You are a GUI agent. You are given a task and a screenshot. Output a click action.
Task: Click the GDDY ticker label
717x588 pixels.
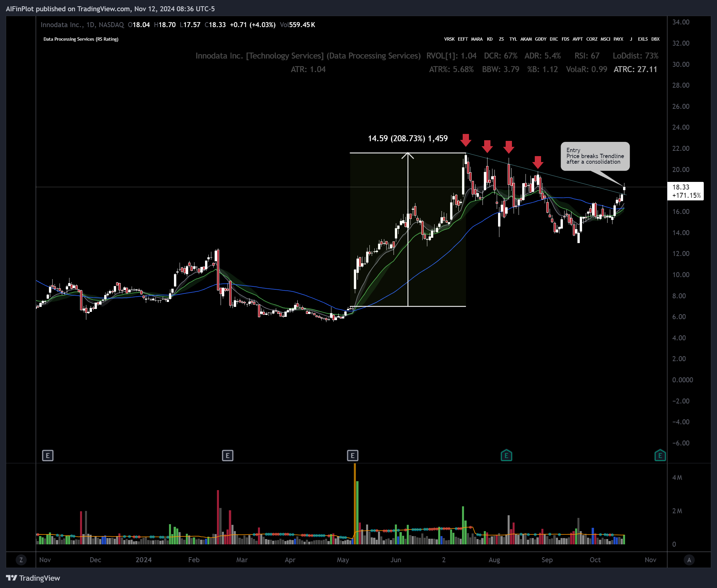pyautogui.click(x=540, y=39)
